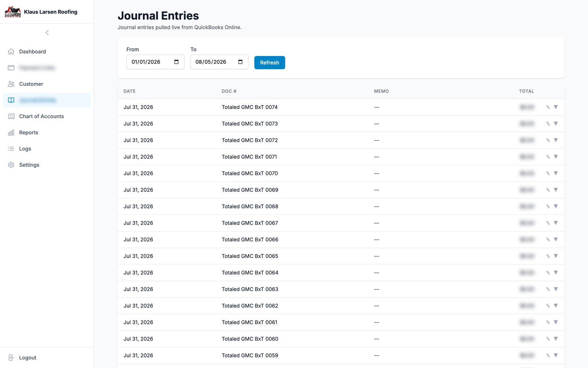
Task: Edit entry Totaled GMC BxT 0069
Action: (x=548, y=190)
